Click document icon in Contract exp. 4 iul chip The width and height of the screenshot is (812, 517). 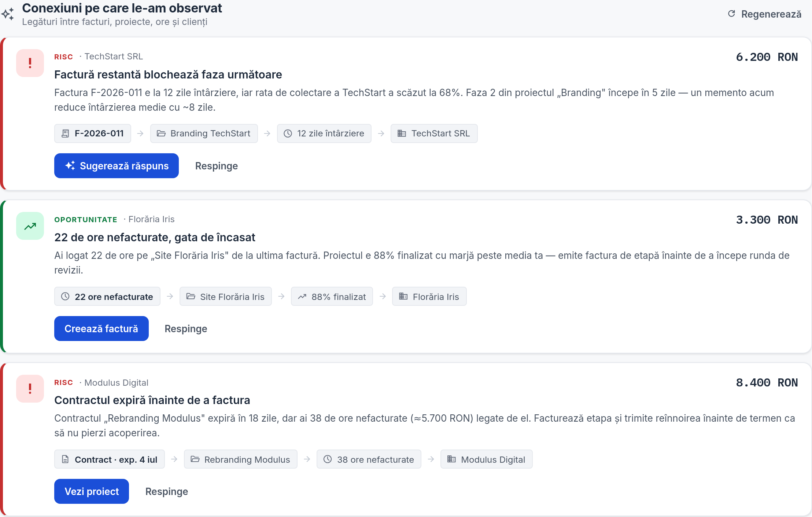point(65,459)
